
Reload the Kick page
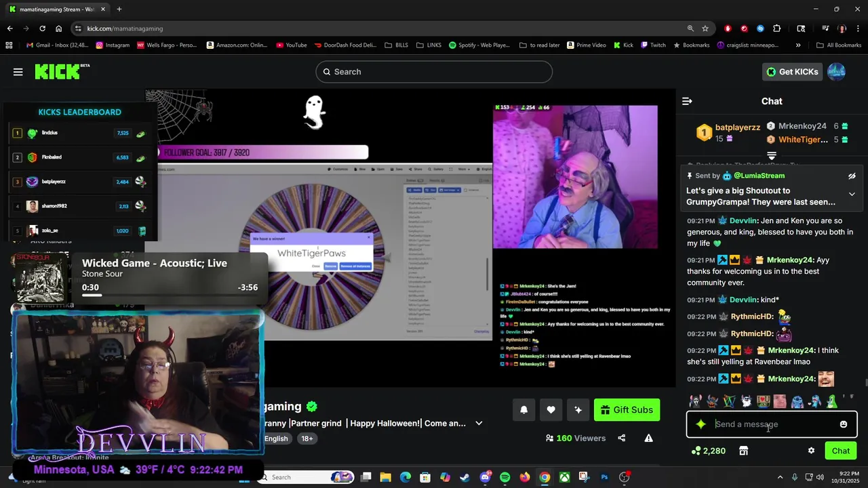coord(42,28)
